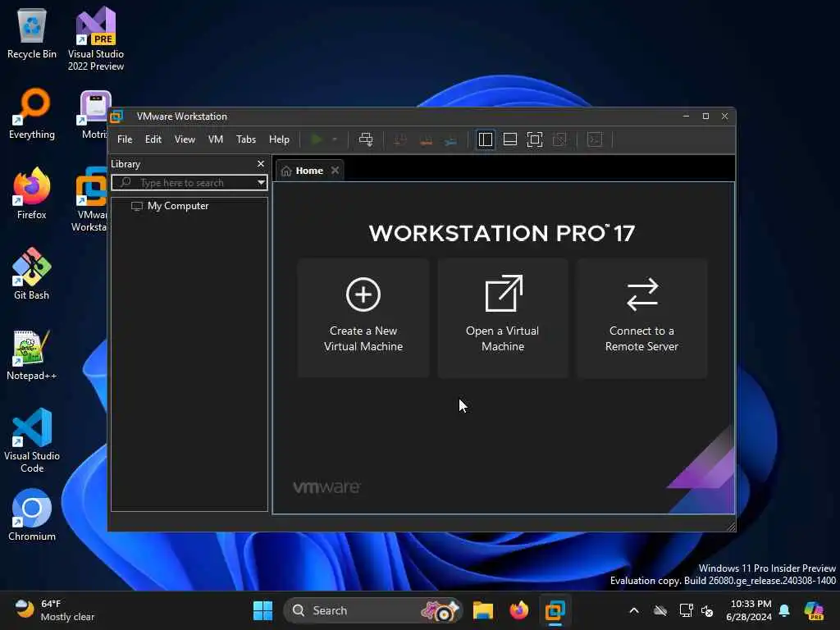Click the take snapshot toolbar icon
Image resolution: width=840 pixels, height=630 pixels.
point(399,140)
